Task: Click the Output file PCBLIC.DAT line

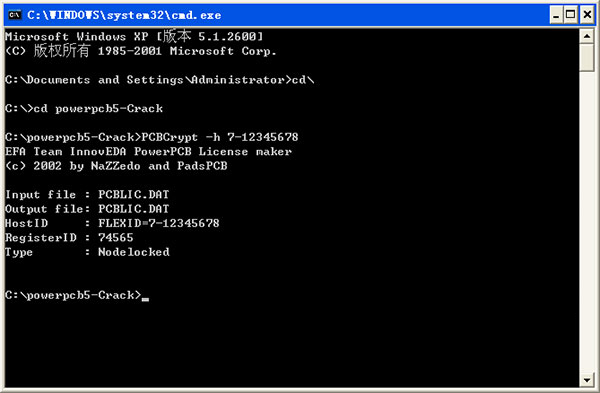Action: pyautogui.click(x=87, y=209)
